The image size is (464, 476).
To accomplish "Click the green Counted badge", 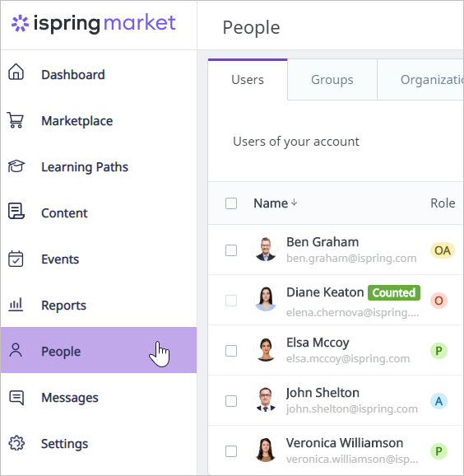I will point(394,292).
